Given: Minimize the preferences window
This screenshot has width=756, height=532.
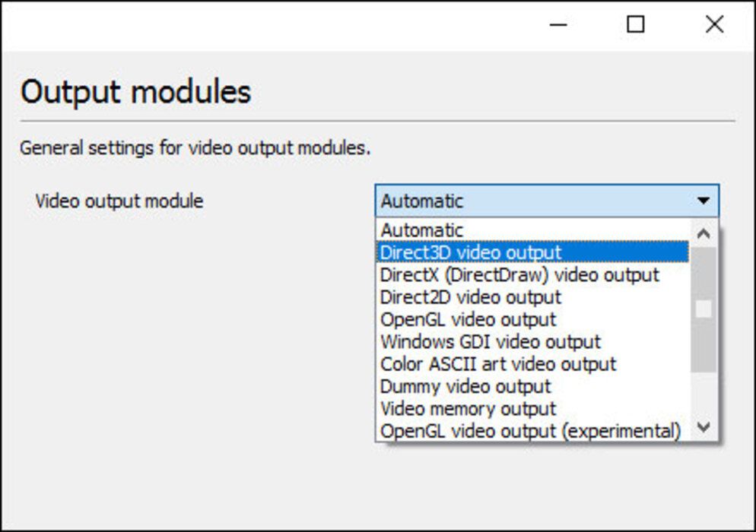Looking at the screenshot, I should (558, 24).
